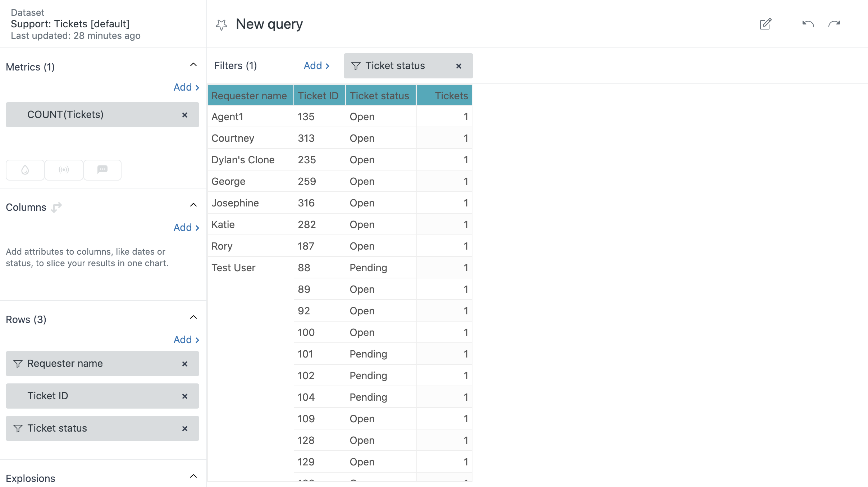This screenshot has width=868, height=487.
Task: Click the Ticket ID column header
Action: (x=320, y=95)
